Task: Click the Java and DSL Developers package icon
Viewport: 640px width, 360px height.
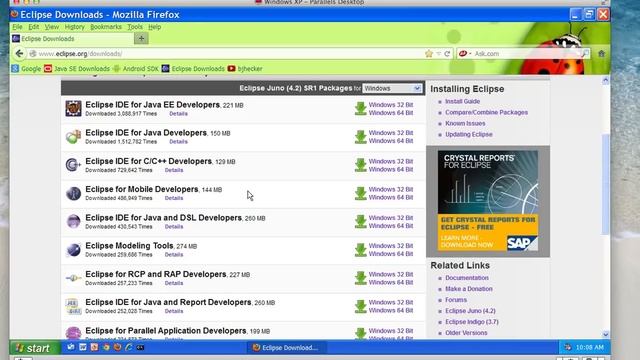Action: [73, 221]
